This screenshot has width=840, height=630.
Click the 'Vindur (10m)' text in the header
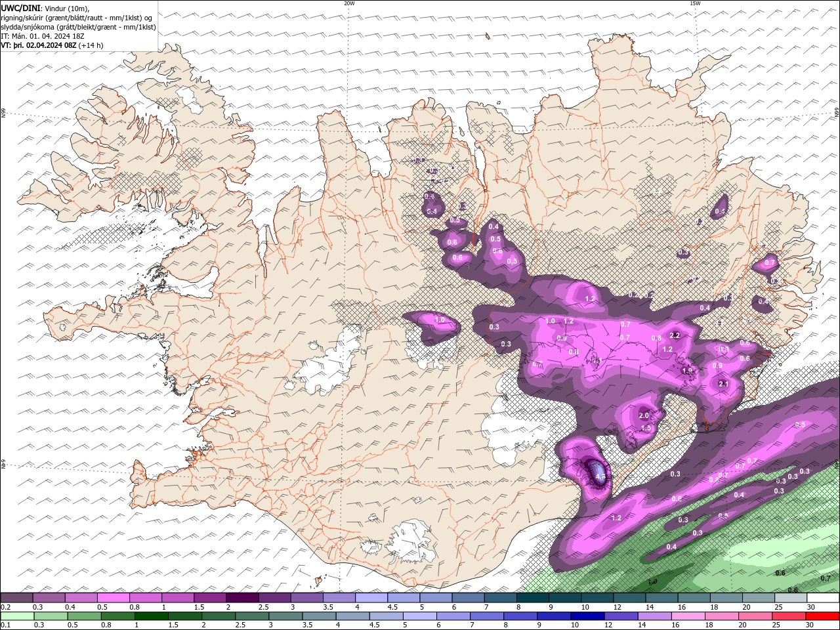[x=67, y=9]
